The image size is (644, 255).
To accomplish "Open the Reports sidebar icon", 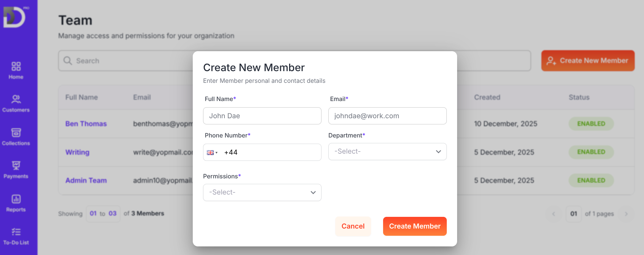I will point(16,199).
